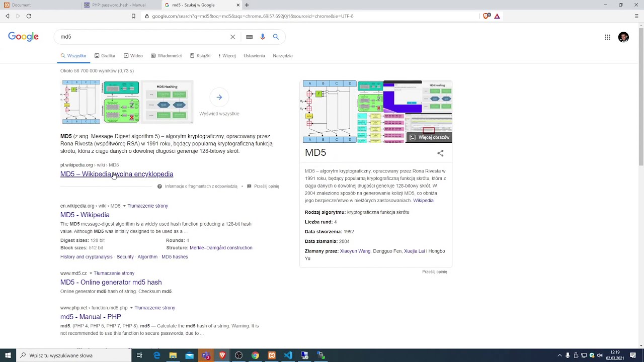Open the Xuejia Lai link
Image resolution: width=644 pixels, height=362 pixels.
(x=415, y=251)
